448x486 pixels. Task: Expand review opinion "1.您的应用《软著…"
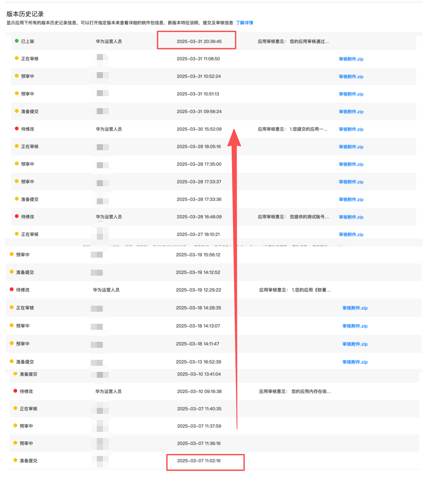[311, 290]
